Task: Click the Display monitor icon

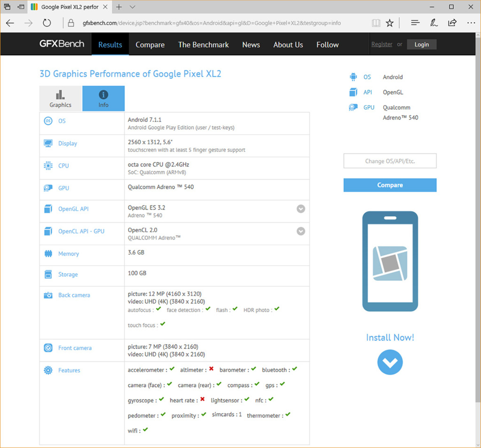Action: [x=48, y=143]
